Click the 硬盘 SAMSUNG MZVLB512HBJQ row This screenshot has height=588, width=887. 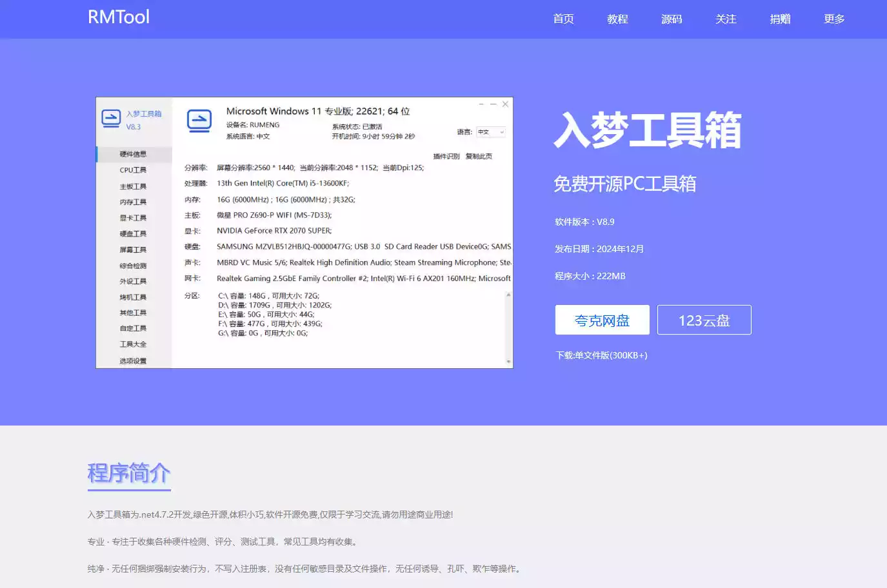(348, 247)
